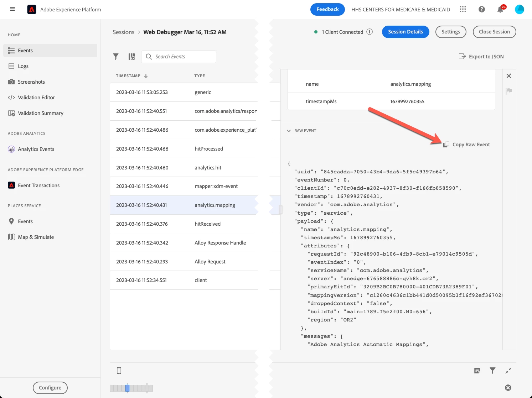Open Logs in the sidebar
The image size is (532, 398).
click(x=50, y=66)
